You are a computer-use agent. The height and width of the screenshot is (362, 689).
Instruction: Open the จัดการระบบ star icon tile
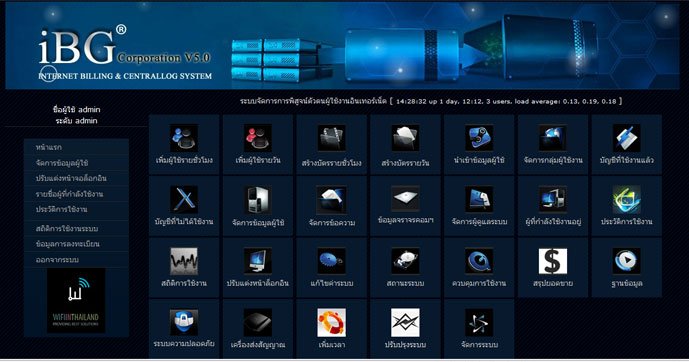479,329
